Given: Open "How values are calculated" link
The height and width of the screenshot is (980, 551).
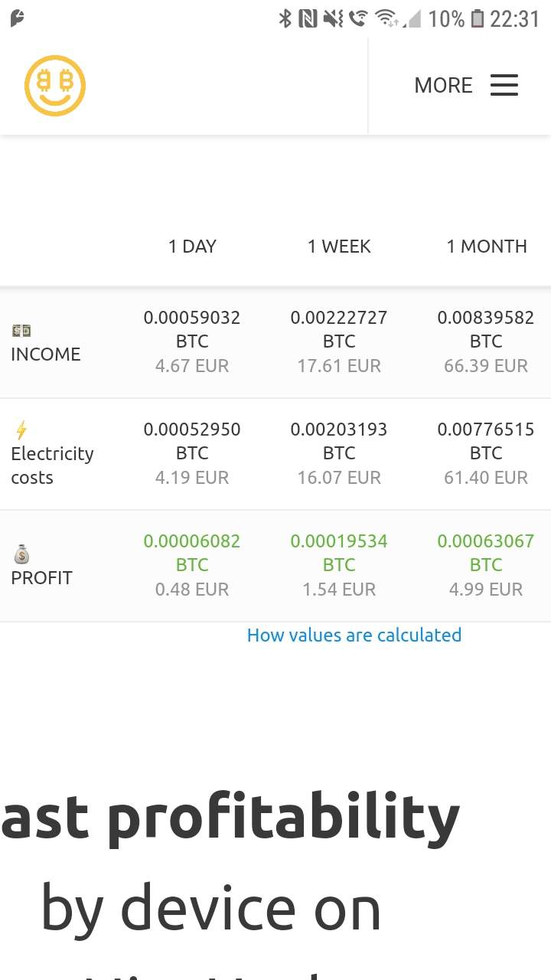Looking at the screenshot, I should pos(354,635).
